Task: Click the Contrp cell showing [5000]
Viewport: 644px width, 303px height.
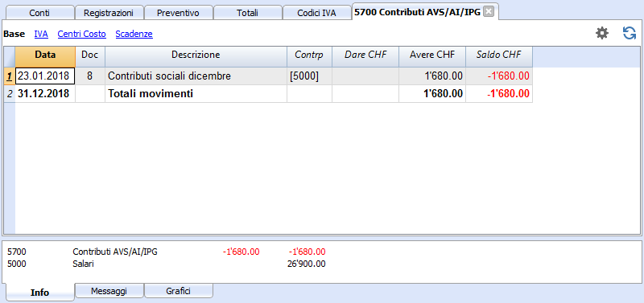Action: [x=309, y=76]
